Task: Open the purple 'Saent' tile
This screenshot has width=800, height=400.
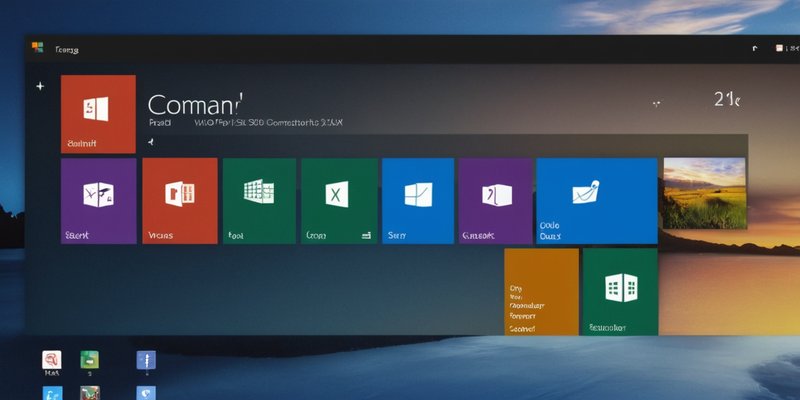Action: (x=98, y=201)
